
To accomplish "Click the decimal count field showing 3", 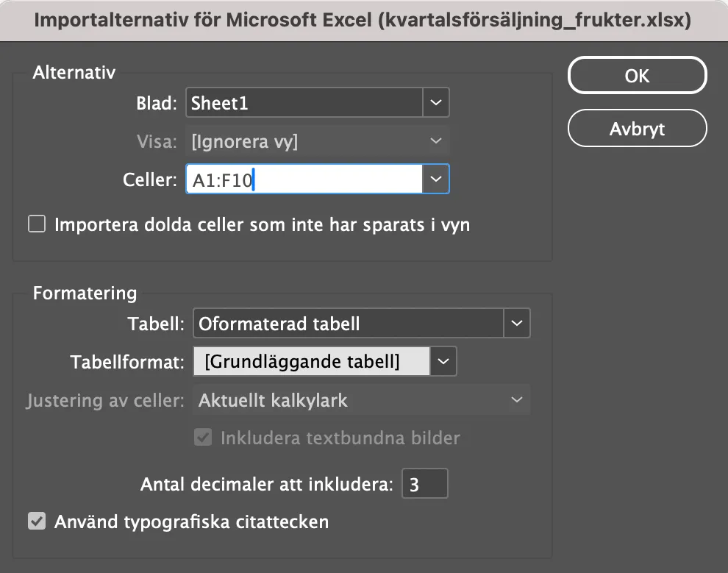I will pos(425,483).
